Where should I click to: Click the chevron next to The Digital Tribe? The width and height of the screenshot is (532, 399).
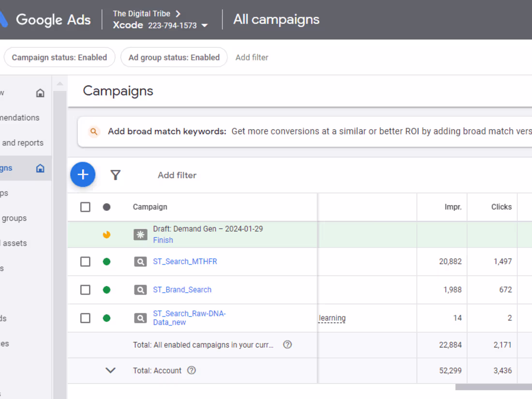pyautogui.click(x=178, y=14)
